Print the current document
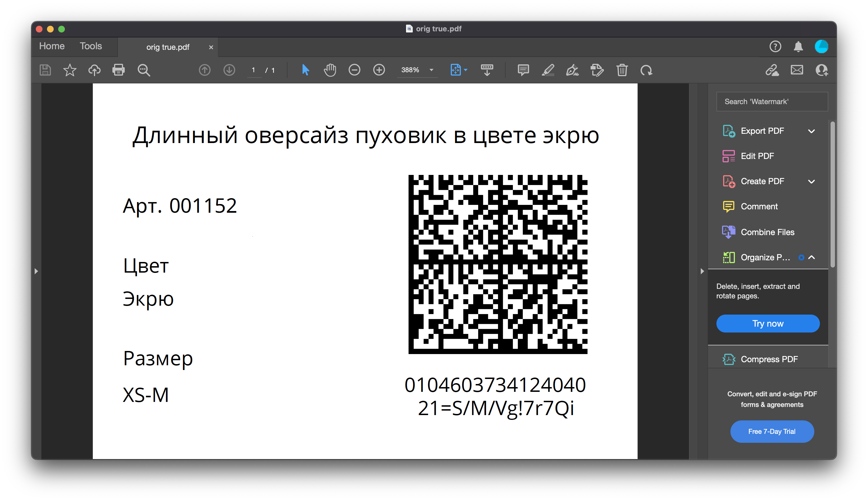 [119, 70]
